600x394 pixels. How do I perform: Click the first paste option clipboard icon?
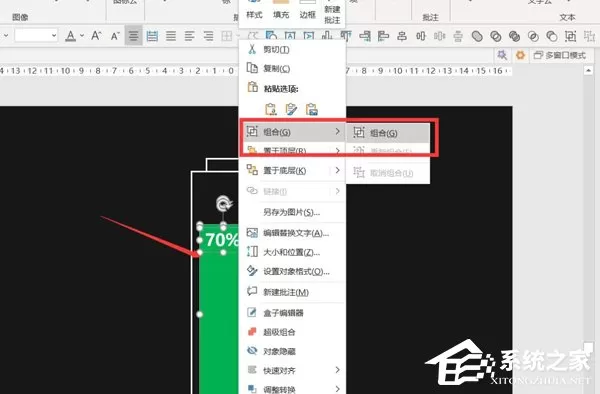coord(271,109)
